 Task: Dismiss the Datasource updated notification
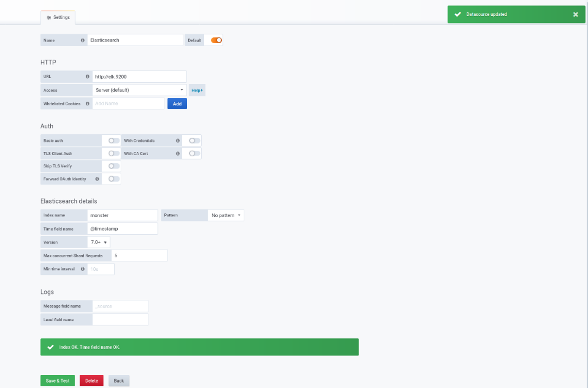pos(575,14)
